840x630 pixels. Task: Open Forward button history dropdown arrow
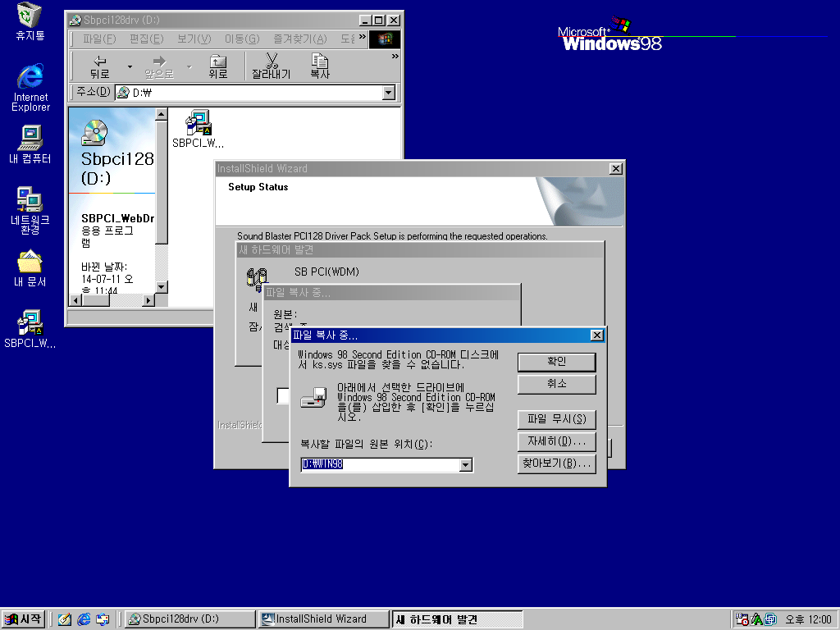pos(189,67)
